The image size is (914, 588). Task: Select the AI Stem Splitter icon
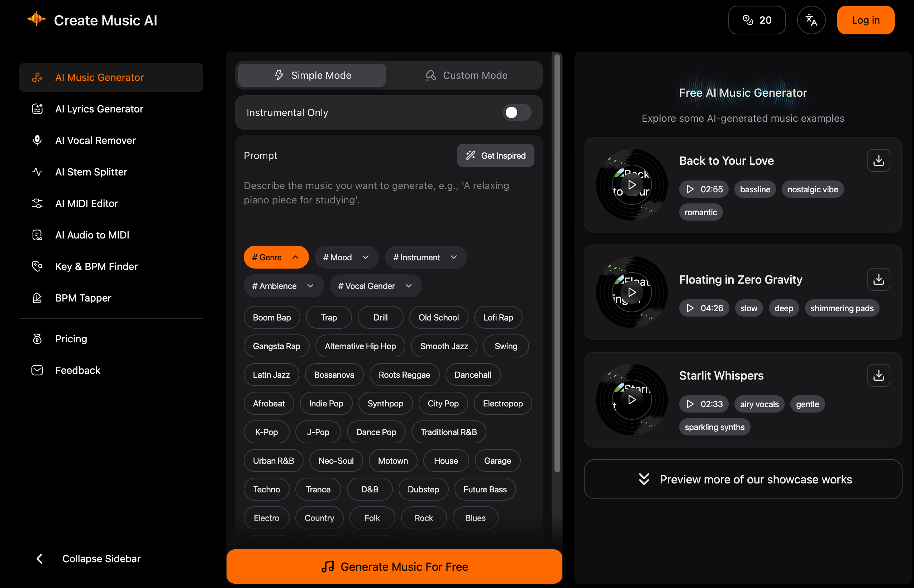click(37, 172)
